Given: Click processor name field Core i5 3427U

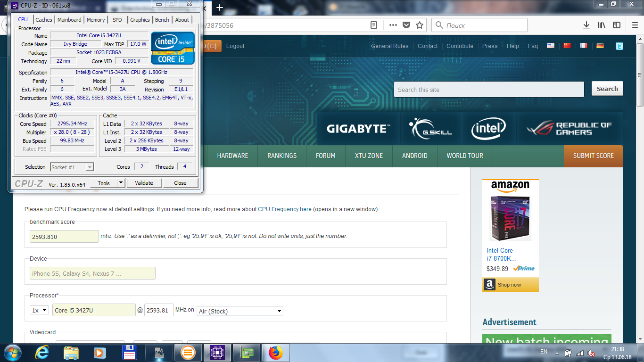Looking at the screenshot, I should (x=94, y=310).
